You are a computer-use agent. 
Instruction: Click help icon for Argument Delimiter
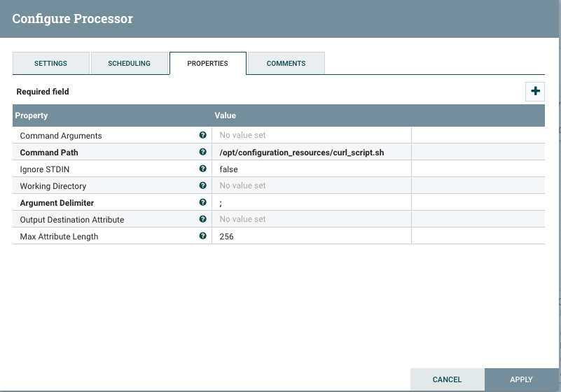coord(203,202)
